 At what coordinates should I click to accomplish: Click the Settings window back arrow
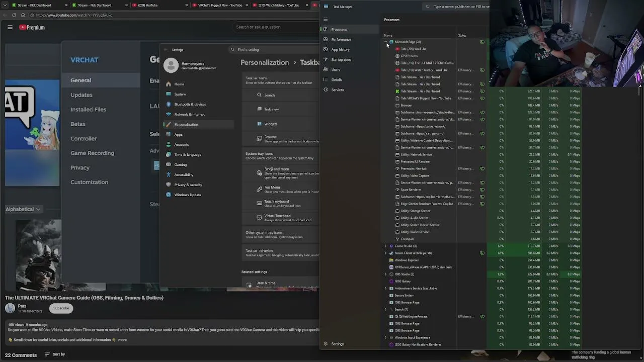point(167,50)
